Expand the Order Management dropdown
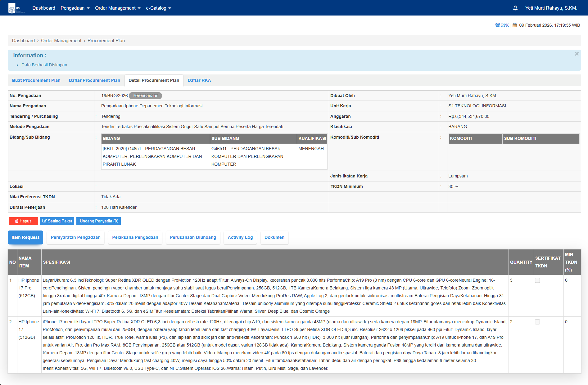 pos(118,8)
